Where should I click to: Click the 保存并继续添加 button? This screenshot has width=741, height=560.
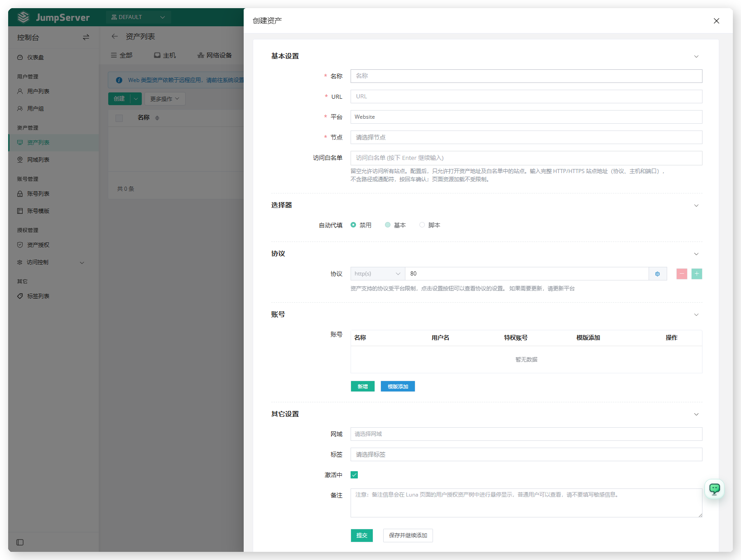408,536
